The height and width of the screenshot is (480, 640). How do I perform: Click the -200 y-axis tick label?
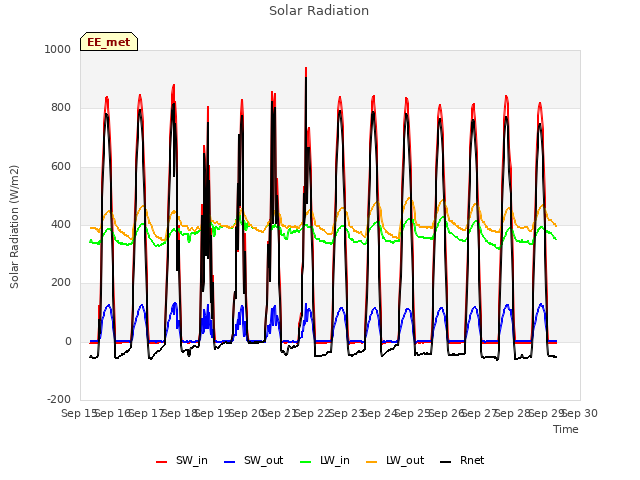59,399
